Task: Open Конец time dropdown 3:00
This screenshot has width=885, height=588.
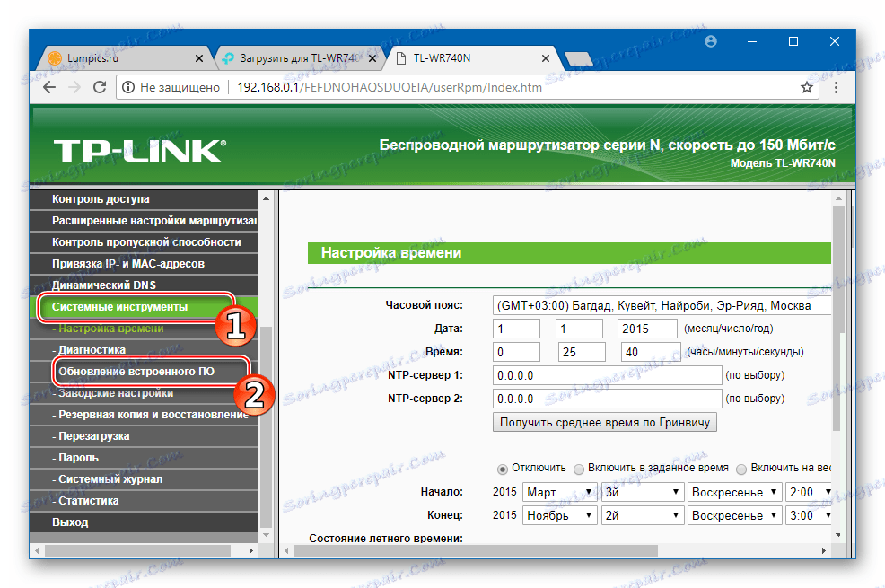Action: click(x=808, y=515)
